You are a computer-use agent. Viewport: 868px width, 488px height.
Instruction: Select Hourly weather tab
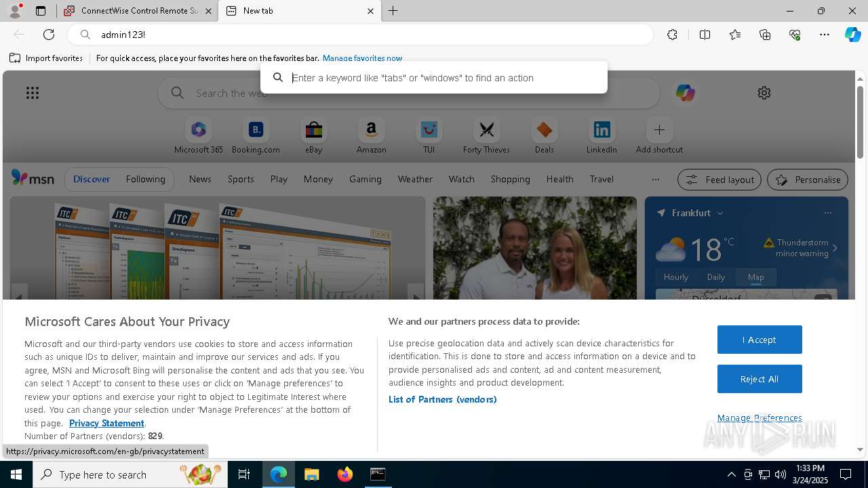click(x=676, y=277)
